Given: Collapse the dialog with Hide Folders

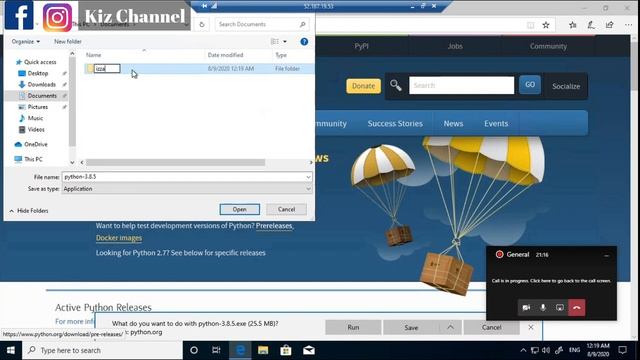Looking at the screenshot, I should 29,211.
